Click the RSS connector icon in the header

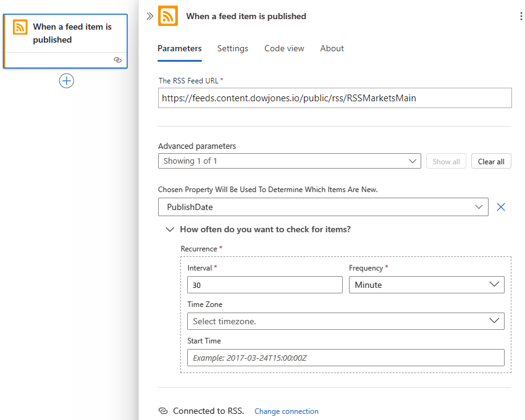[167, 16]
